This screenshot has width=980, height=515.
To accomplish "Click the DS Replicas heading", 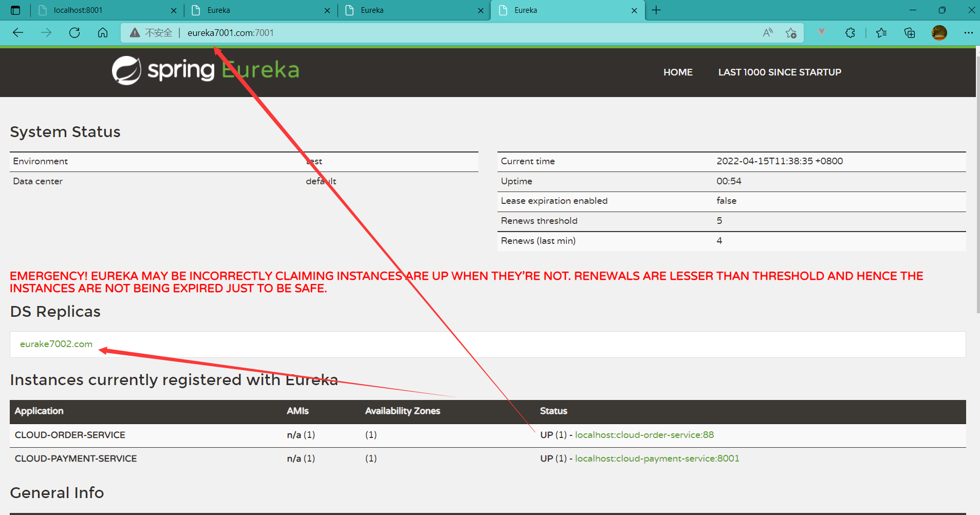I will (x=55, y=312).
